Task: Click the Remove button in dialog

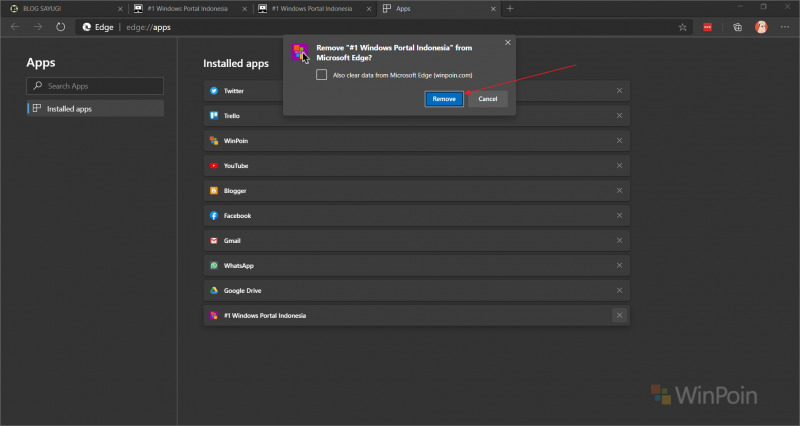Action: pyautogui.click(x=444, y=99)
